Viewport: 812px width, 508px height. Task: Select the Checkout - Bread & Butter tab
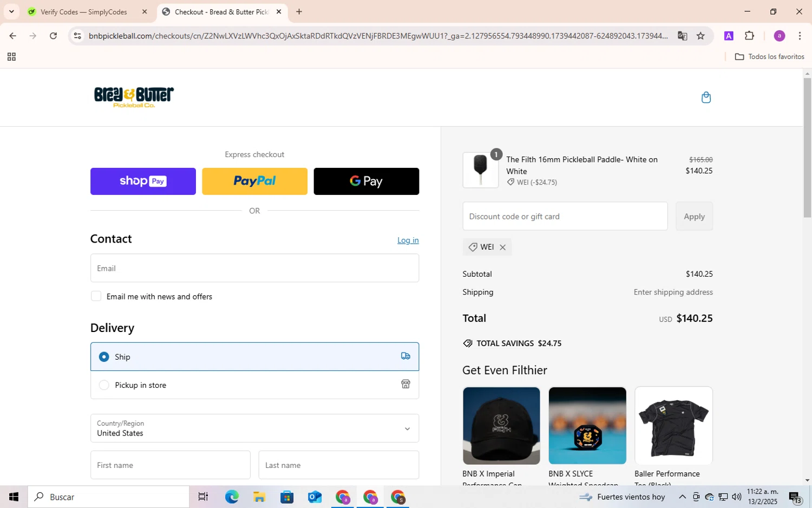pos(222,11)
